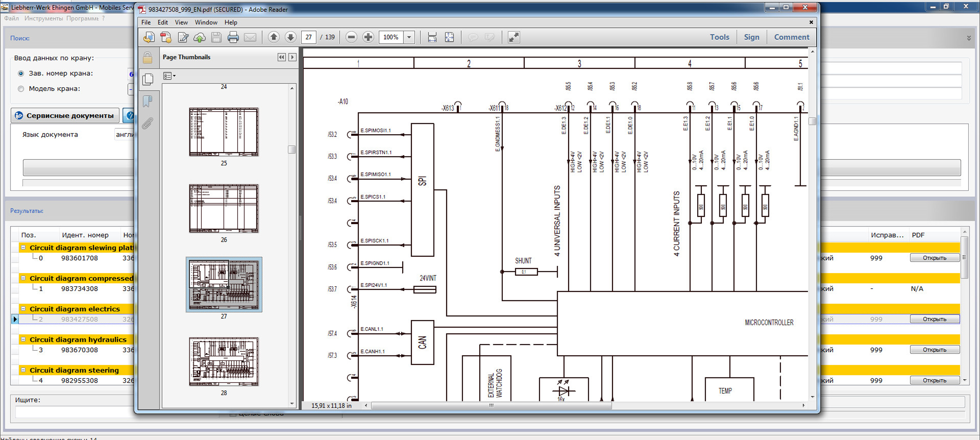Screen dimensions: 980x440
Task: Open the zoom percentage dropdown
Action: click(409, 37)
